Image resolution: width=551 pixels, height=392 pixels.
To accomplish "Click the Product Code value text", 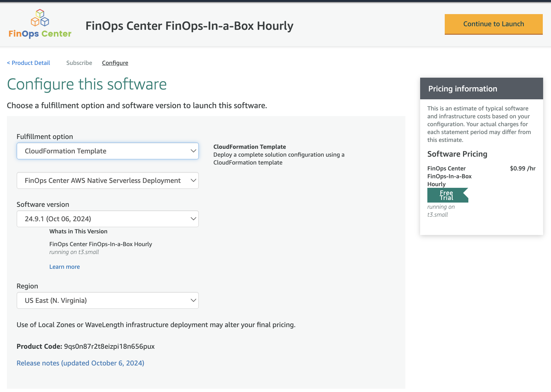I will pyautogui.click(x=109, y=346).
